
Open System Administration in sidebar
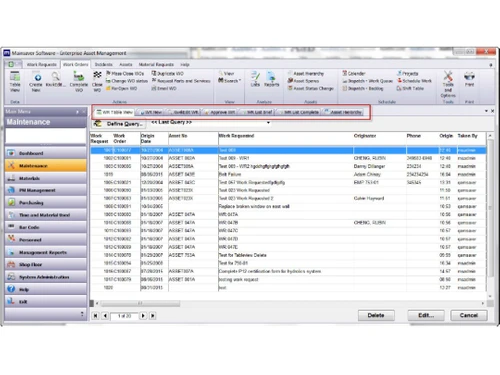pyautogui.click(x=46, y=277)
